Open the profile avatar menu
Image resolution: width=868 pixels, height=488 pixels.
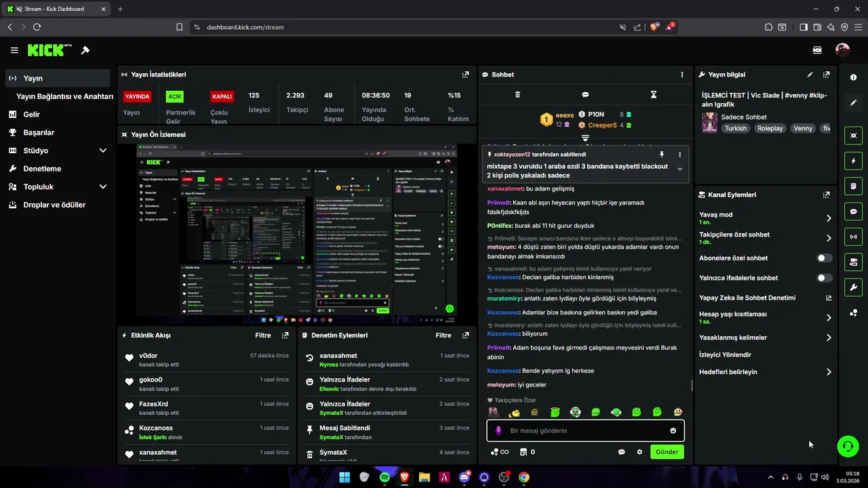click(x=842, y=50)
